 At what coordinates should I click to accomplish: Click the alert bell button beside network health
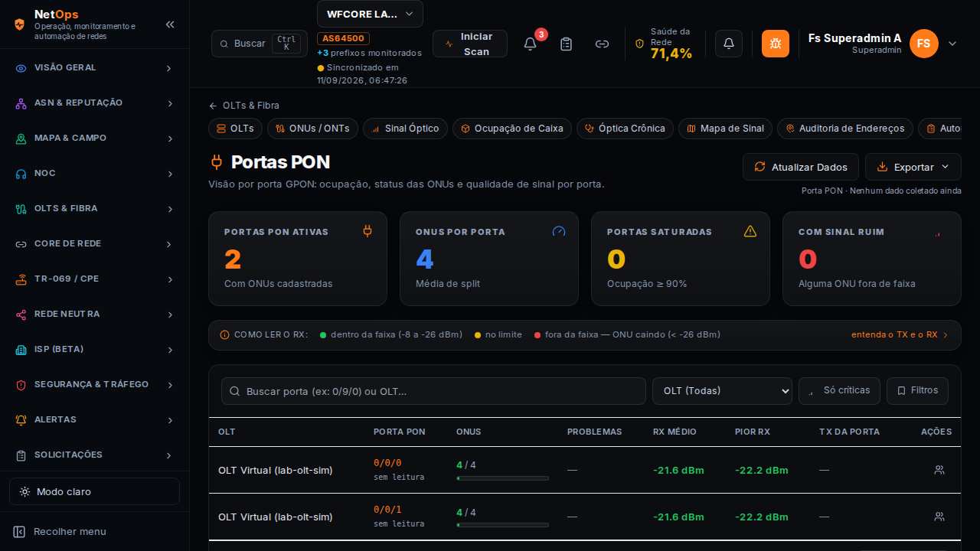(x=729, y=44)
